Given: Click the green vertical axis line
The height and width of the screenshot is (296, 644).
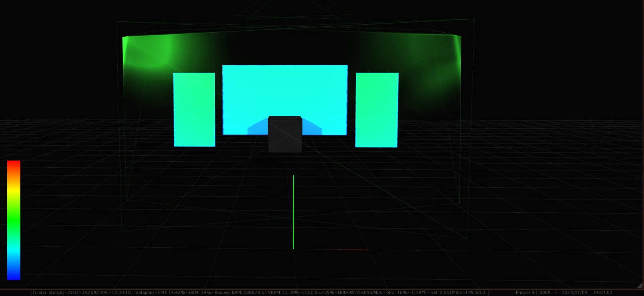Looking at the screenshot, I should [x=293, y=212].
